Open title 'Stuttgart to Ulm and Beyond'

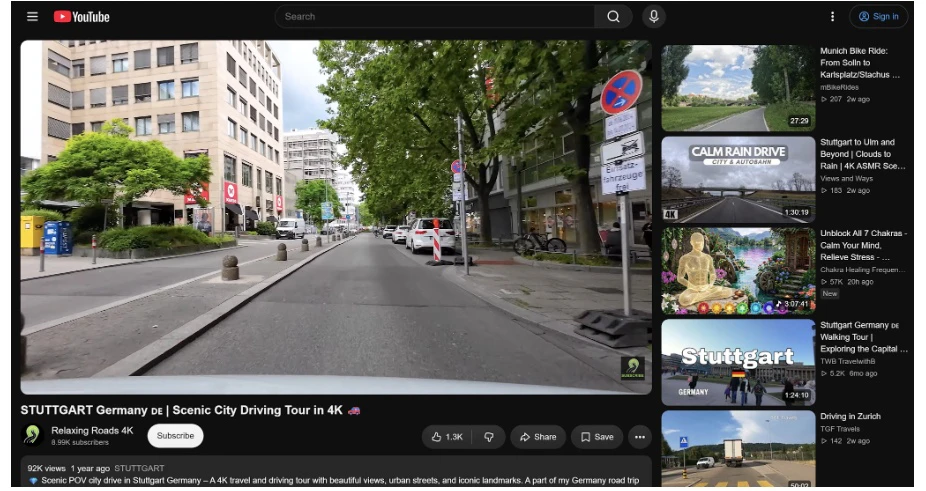pos(862,154)
